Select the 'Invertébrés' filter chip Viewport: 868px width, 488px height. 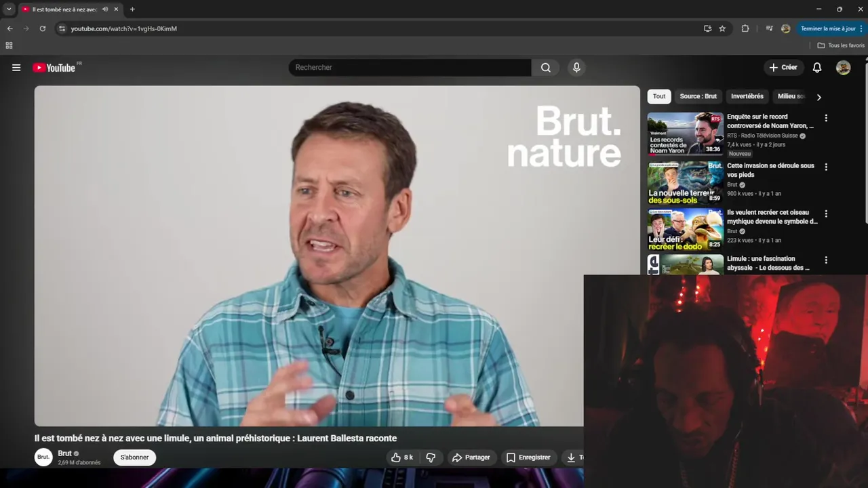(747, 96)
